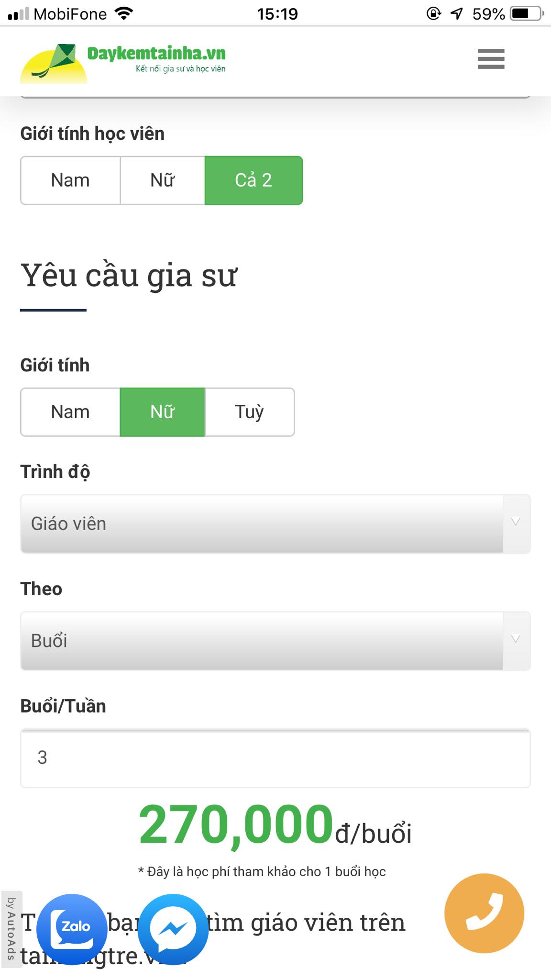
Task: Select the Nữ tutor gender option
Action: (162, 412)
